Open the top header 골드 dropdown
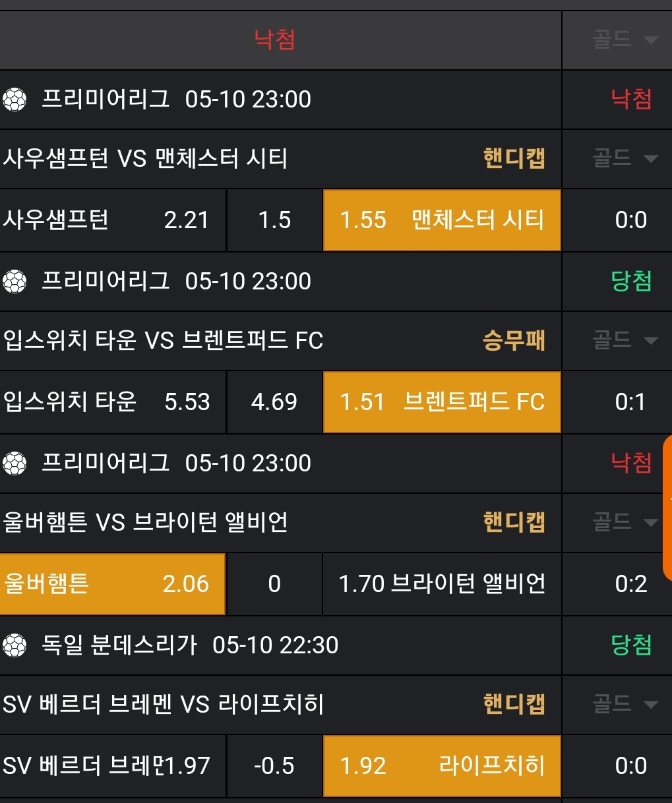Screen dimensions: 672x803 tap(625, 40)
